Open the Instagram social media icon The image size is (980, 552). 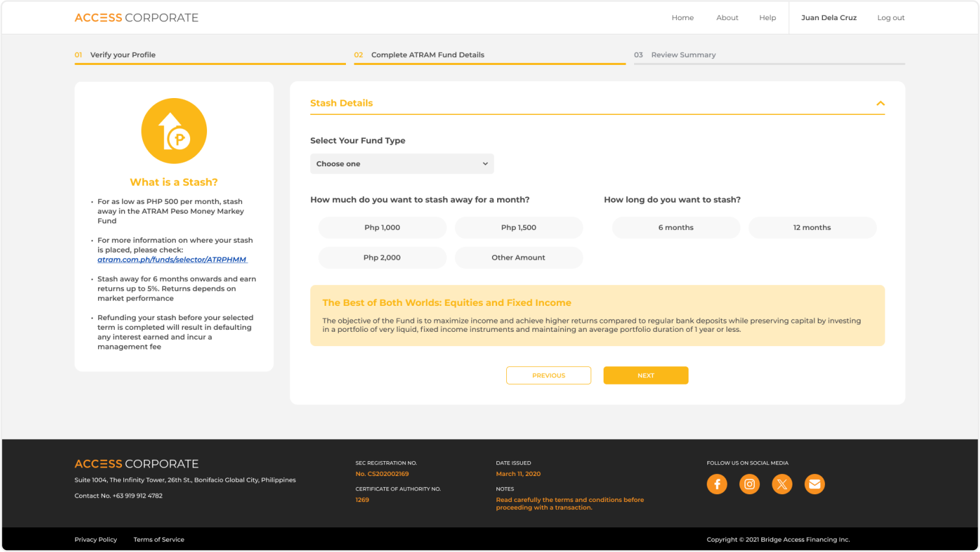750,484
